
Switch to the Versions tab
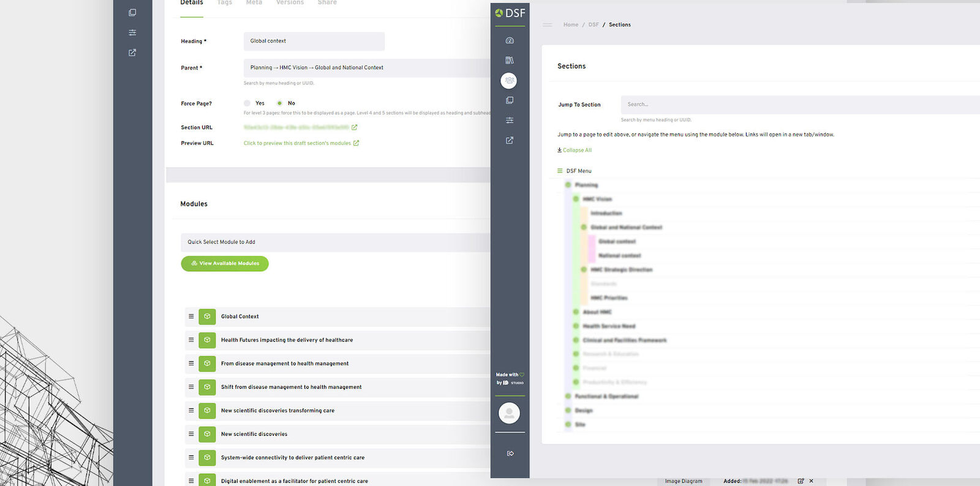pyautogui.click(x=290, y=3)
